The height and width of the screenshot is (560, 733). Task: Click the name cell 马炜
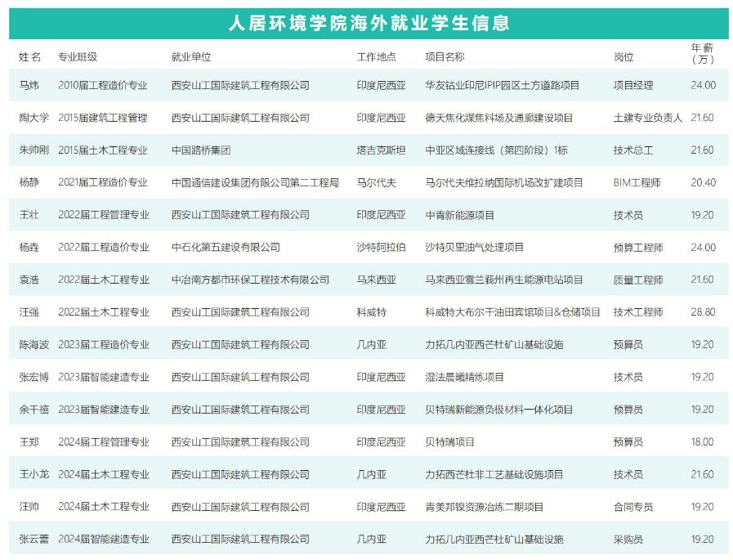point(28,85)
